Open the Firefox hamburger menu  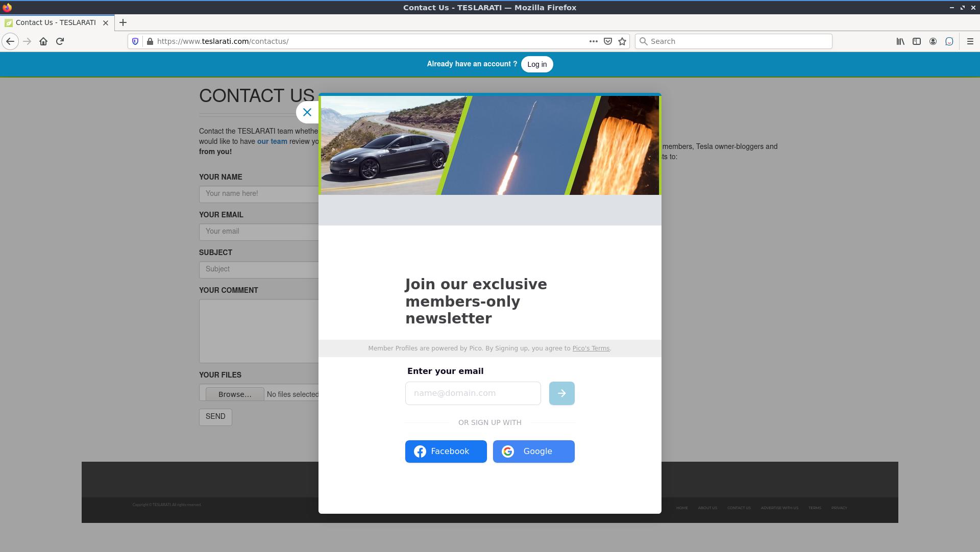[970, 41]
